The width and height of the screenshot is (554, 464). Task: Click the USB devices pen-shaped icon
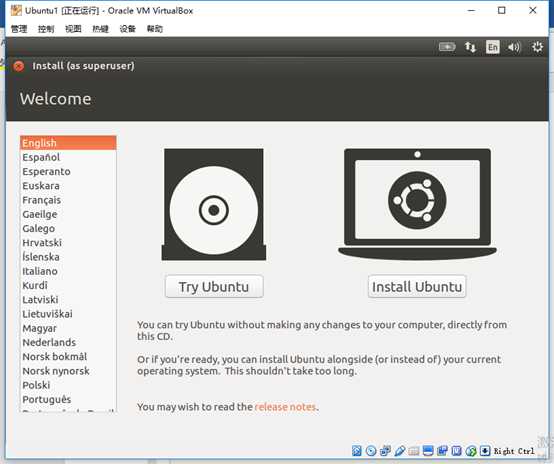pyautogui.click(x=400, y=451)
